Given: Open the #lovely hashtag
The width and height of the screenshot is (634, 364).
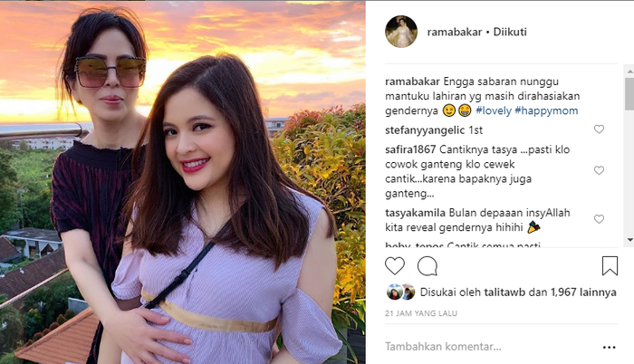Looking at the screenshot, I should pyautogui.click(x=494, y=110).
